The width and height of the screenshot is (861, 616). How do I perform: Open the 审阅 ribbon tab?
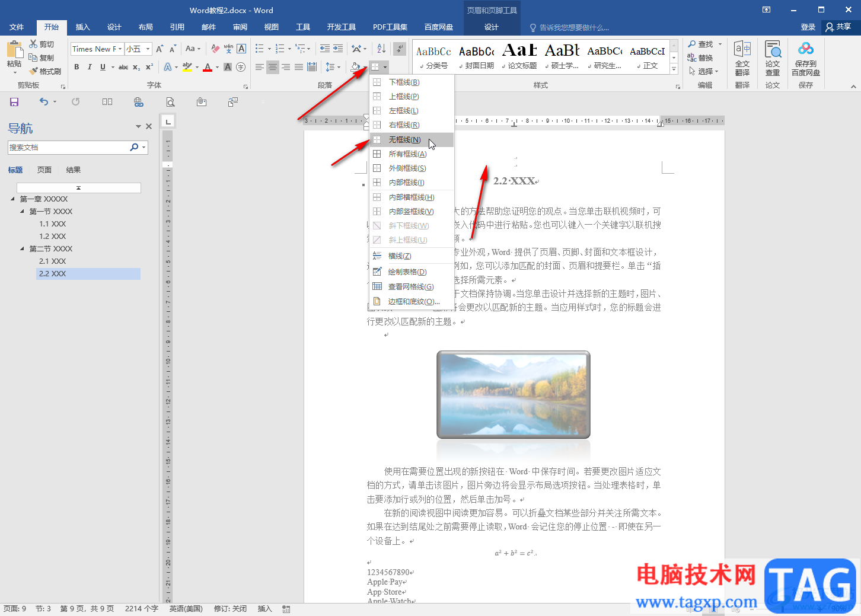click(x=240, y=27)
